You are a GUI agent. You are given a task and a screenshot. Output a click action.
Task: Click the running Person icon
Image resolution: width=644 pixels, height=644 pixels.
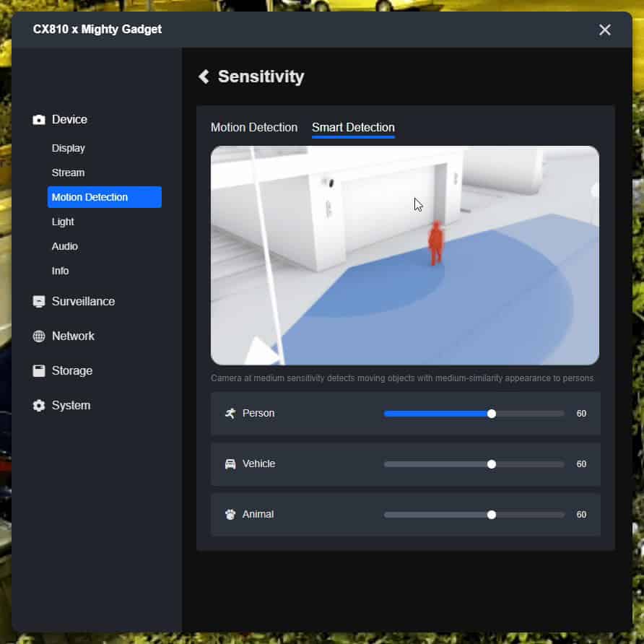[230, 414]
